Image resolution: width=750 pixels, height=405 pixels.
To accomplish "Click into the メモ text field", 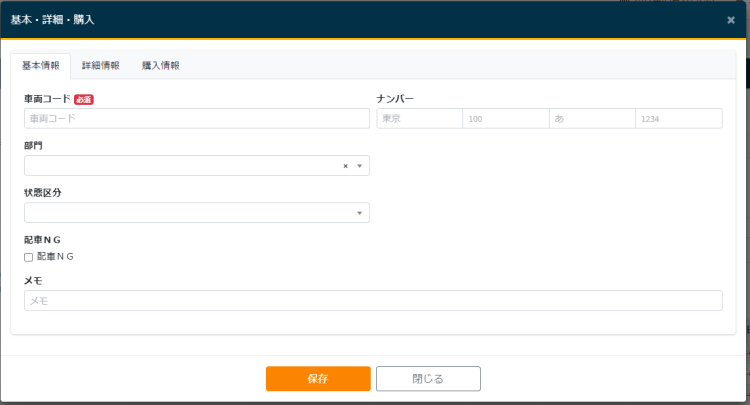I will point(373,301).
